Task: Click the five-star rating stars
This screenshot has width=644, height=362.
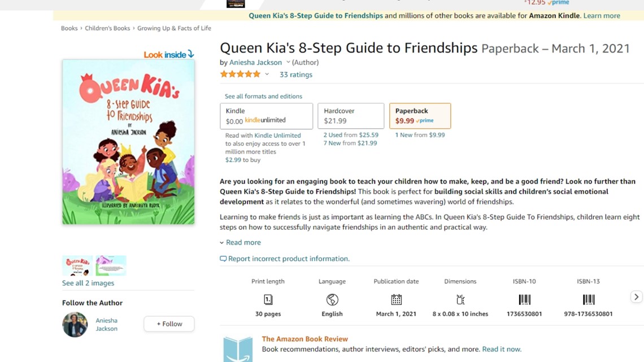Action: [240, 73]
